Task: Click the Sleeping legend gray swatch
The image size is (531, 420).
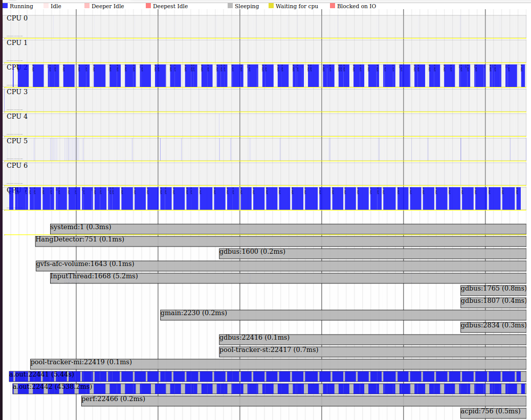Action: (230, 6)
